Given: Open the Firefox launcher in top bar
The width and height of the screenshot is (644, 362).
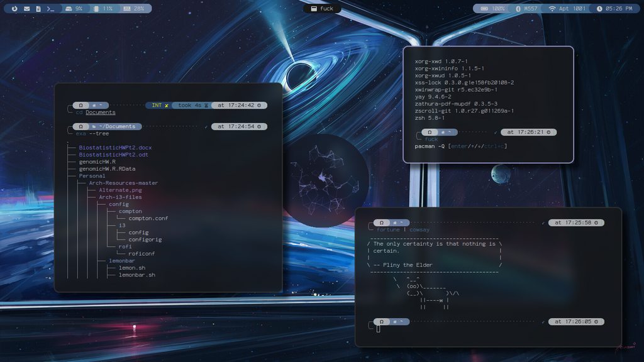Looking at the screenshot, I should tap(15, 9).
